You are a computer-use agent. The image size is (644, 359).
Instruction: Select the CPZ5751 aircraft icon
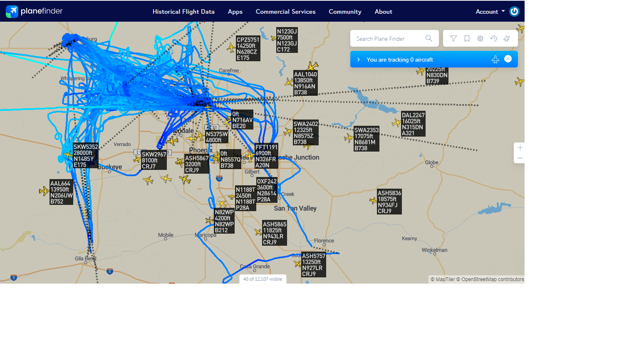click(x=231, y=47)
